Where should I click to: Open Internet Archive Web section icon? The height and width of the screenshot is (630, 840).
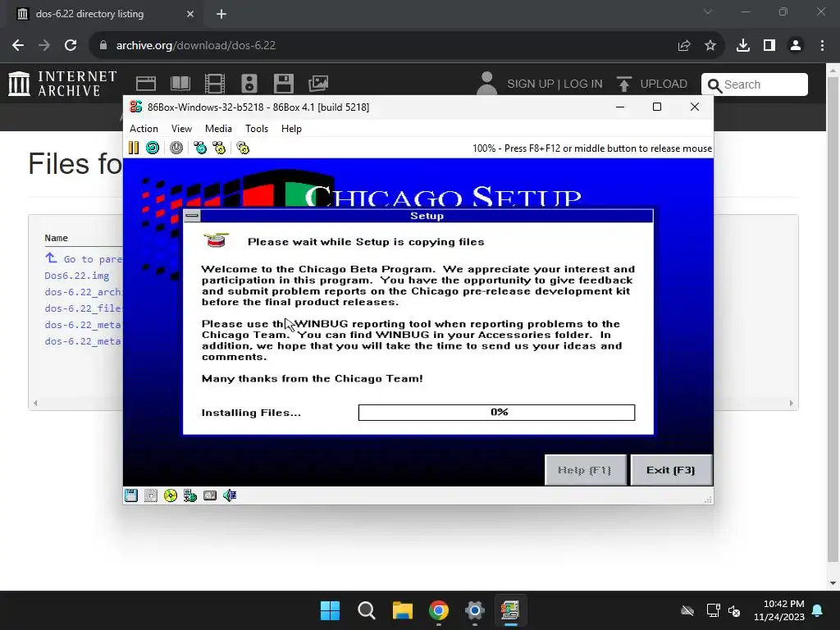tap(146, 84)
